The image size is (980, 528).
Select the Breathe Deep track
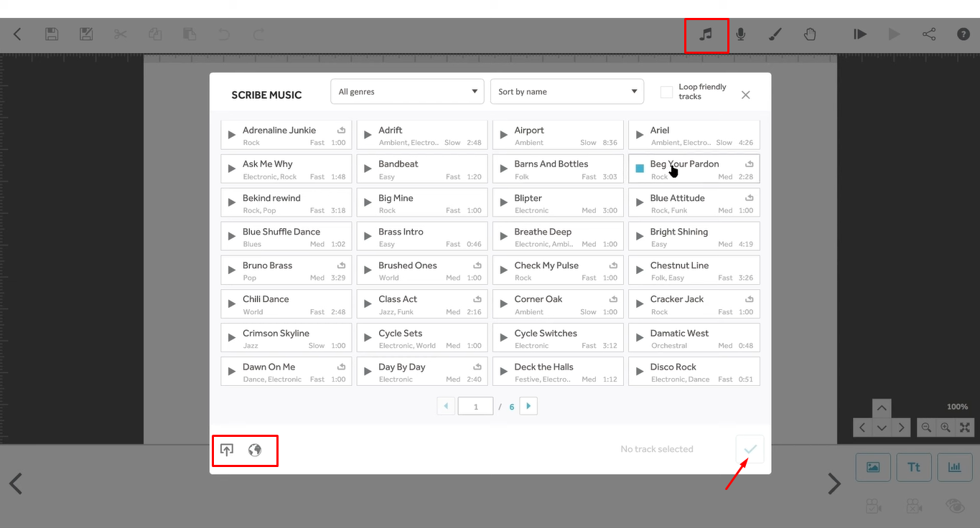(x=558, y=236)
